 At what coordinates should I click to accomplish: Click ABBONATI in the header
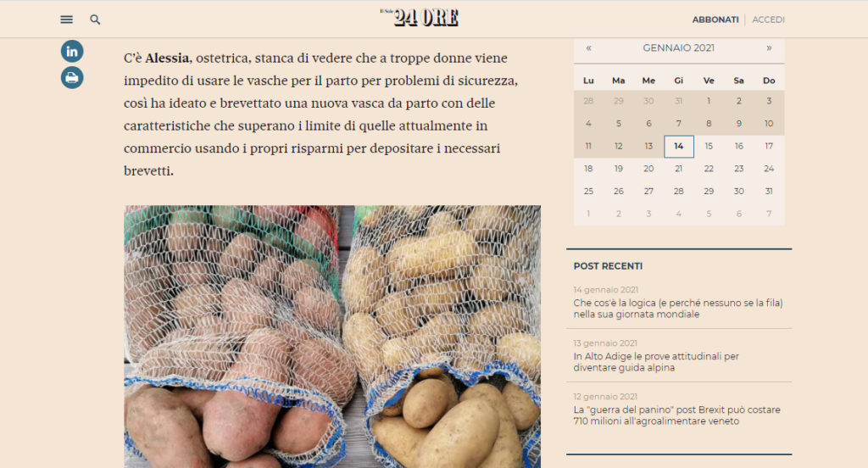pos(715,19)
